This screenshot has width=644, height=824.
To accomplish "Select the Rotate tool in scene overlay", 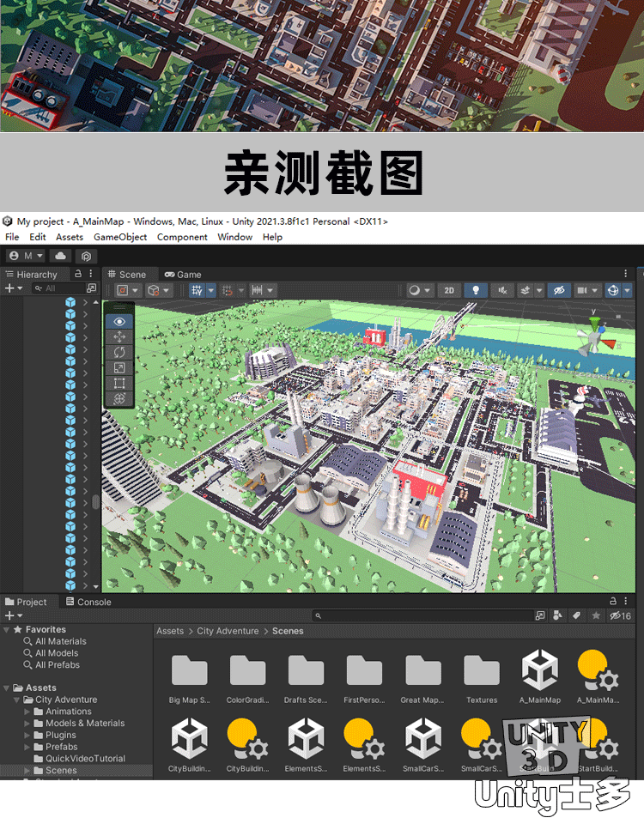I will pyautogui.click(x=119, y=353).
